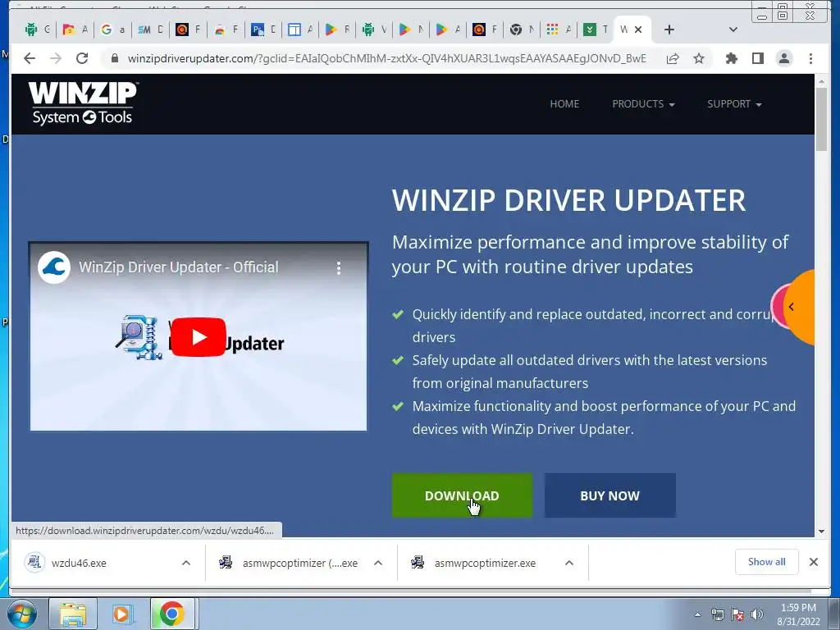Close the active WinZip tab
This screenshot has width=840, height=630.
tap(638, 30)
